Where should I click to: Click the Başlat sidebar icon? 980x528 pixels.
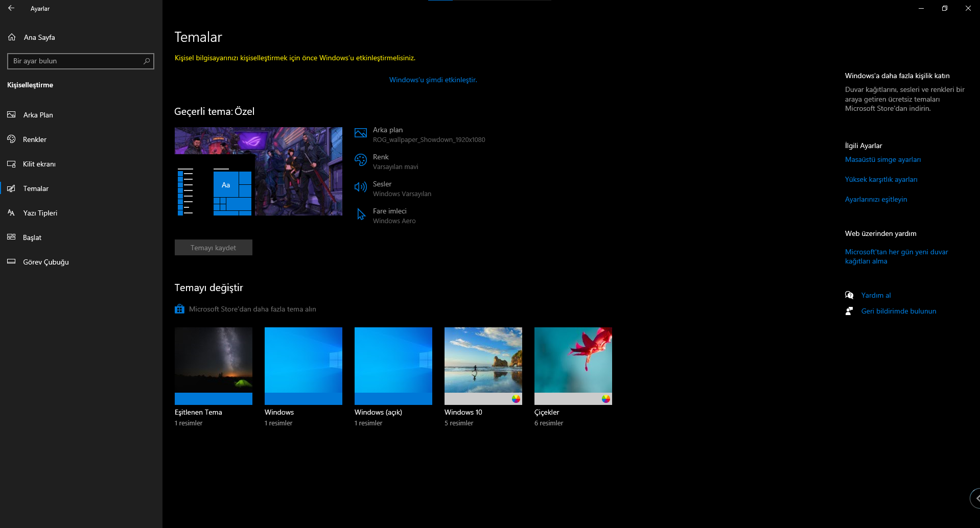click(x=11, y=237)
